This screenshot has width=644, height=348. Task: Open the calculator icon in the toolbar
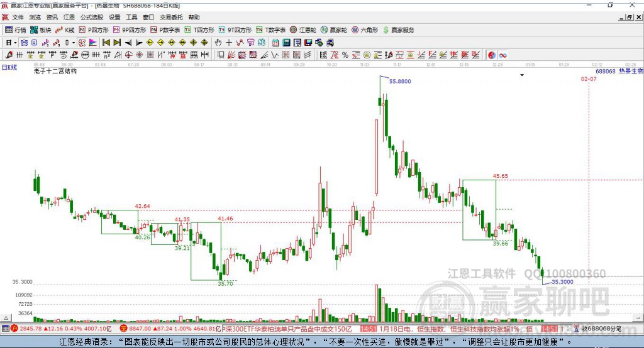click(x=287, y=42)
